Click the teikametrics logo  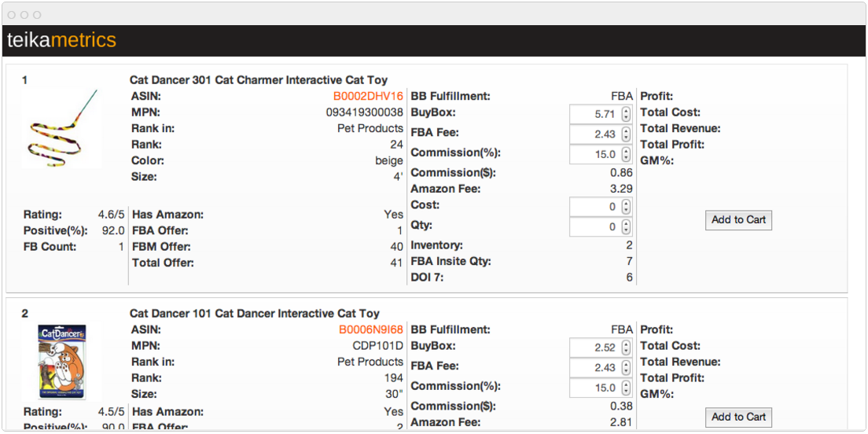[x=61, y=40]
